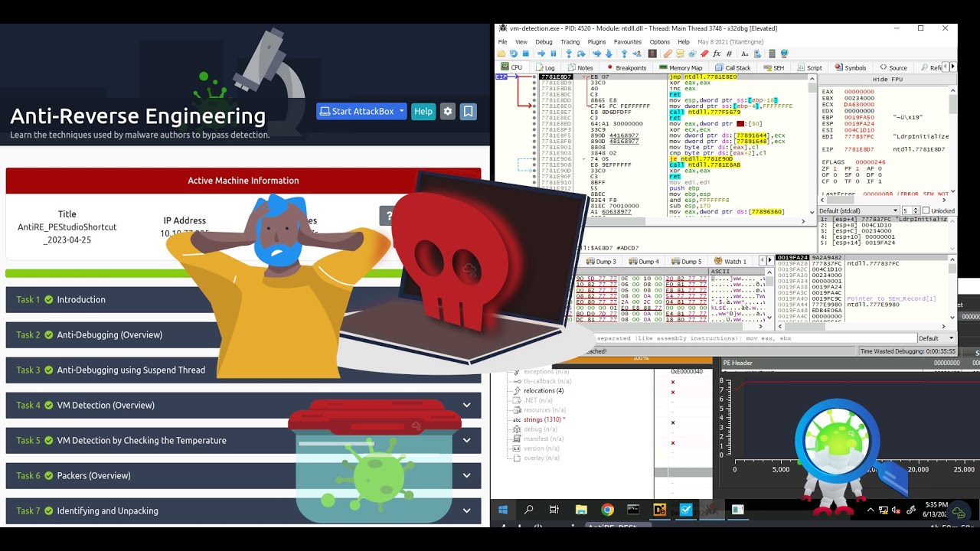
Task: Click the Hide FPU button
Action: click(887, 80)
